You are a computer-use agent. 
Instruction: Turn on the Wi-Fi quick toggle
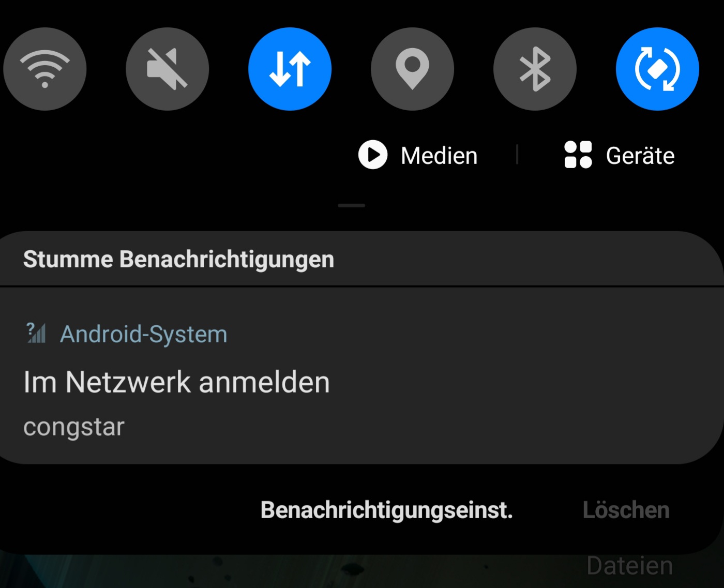pos(45,69)
